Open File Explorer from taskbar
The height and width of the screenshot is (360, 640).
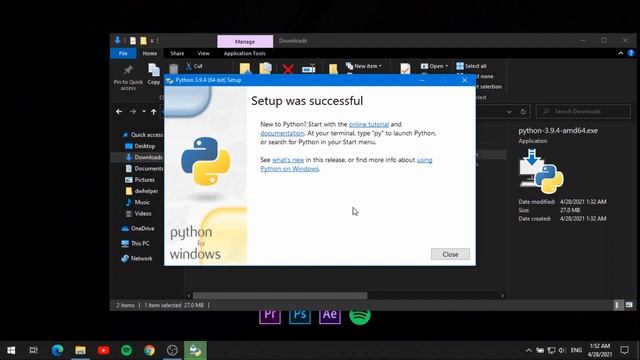click(80, 350)
